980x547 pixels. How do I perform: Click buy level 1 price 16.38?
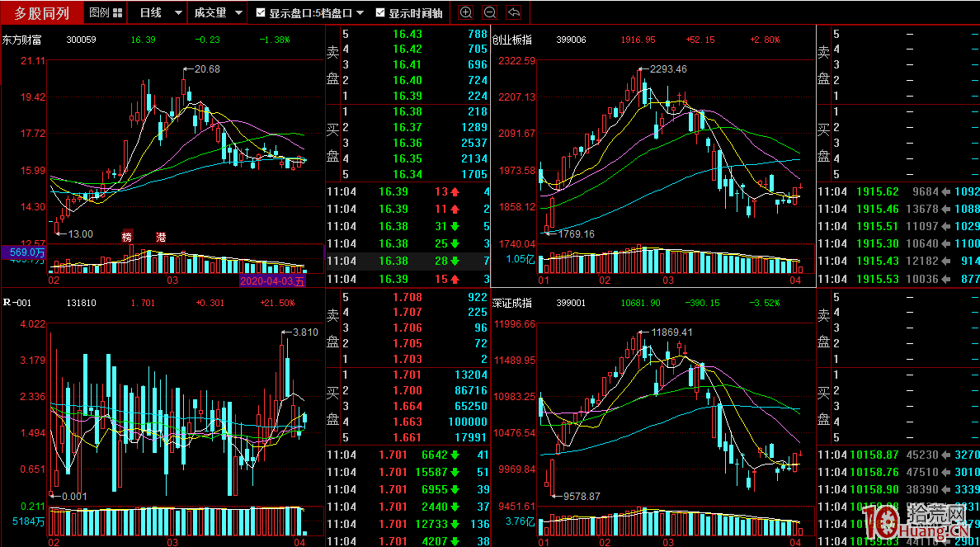click(x=408, y=111)
